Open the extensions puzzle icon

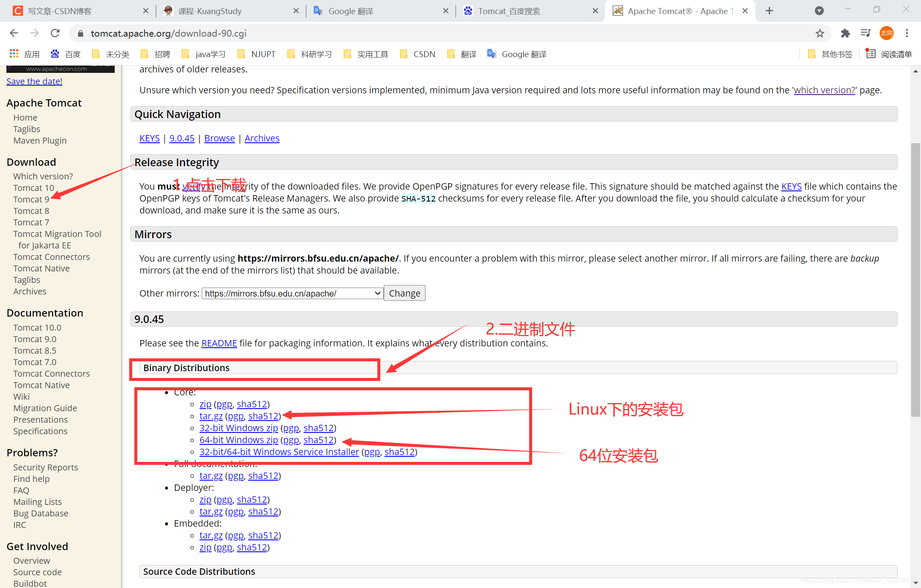845,33
